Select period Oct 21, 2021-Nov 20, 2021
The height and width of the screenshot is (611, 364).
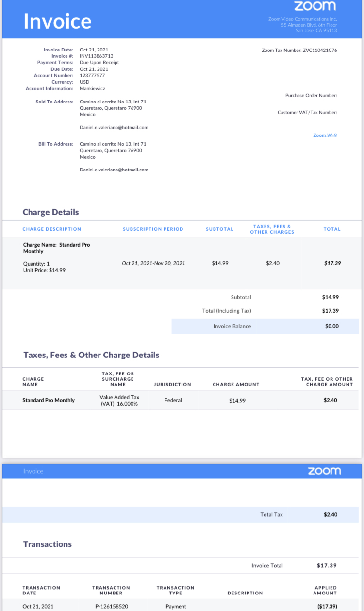pyautogui.click(x=153, y=263)
